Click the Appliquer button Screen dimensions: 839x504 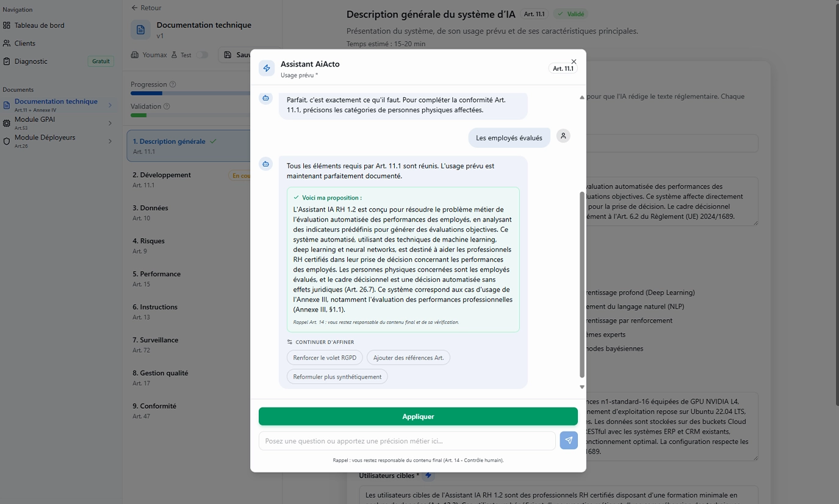tap(418, 416)
